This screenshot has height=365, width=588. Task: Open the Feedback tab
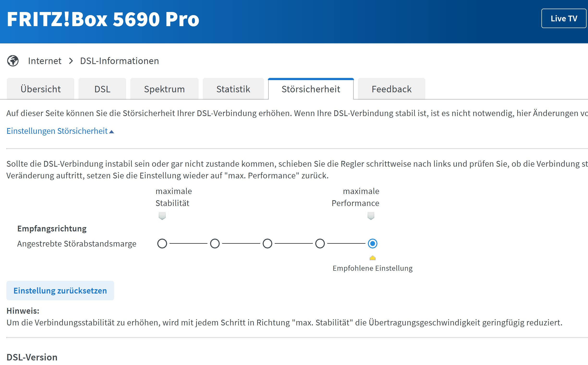391,89
